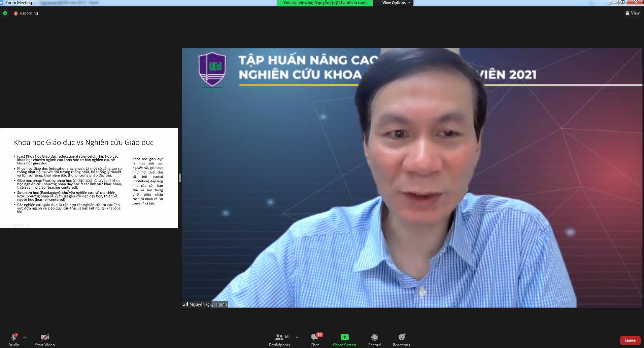Viewport: 644px width, 348px height.
Task: Turn on camera with Start Video
Action: click(x=45, y=338)
